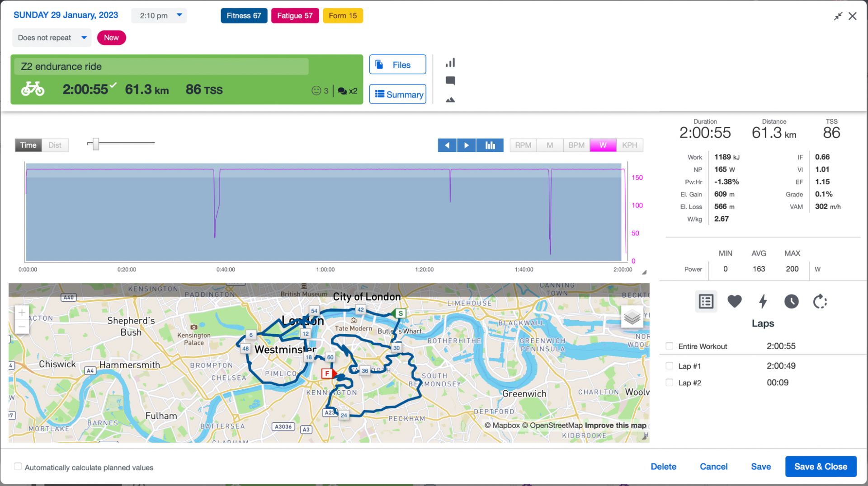Screen dimensions: 868x486
Task: Select the power lightning bolt icon
Action: coord(763,301)
